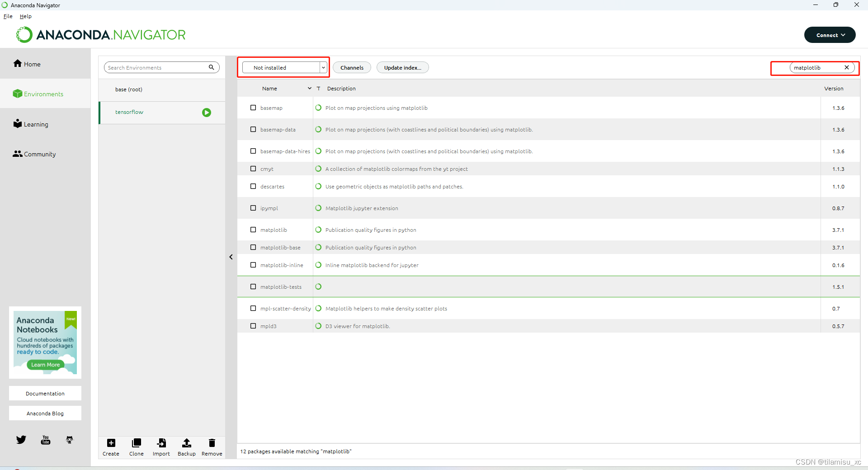Run the tensorflow environment play icon

tap(207, 113)
